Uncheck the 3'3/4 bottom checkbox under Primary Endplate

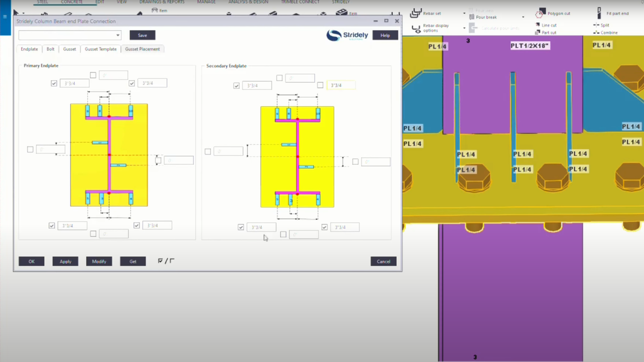pos(52,225)
